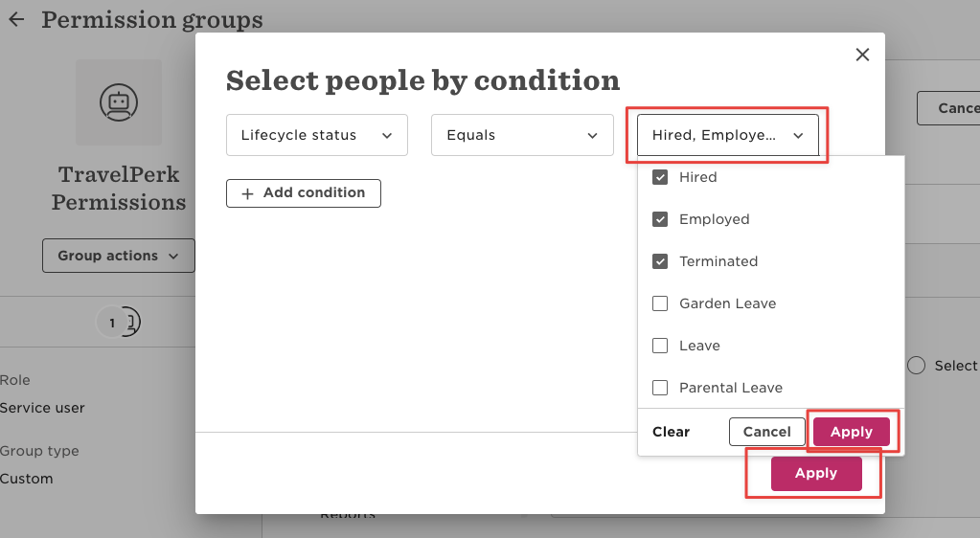The image size is (980, 538).
Task: Expand the Group actions menu
Action: (119, 256)
